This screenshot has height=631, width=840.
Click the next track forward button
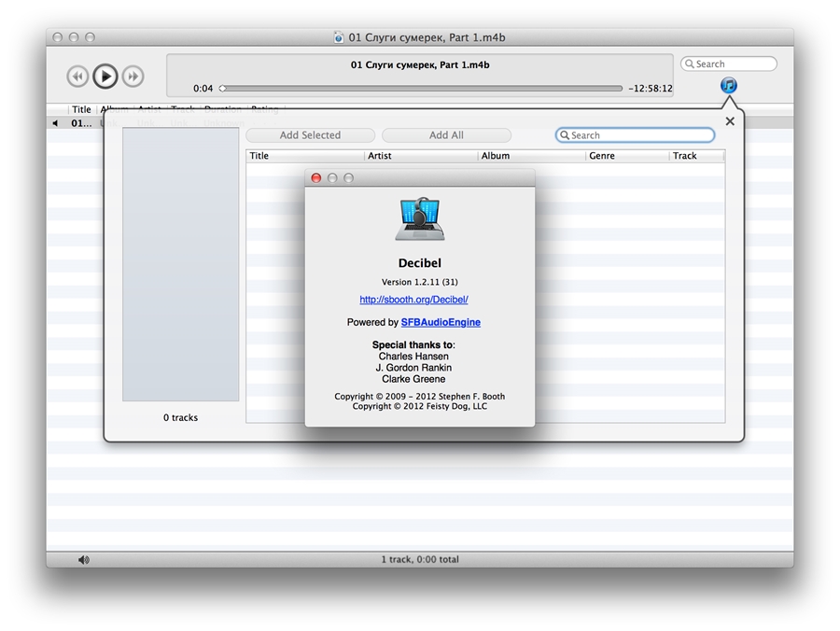pyautogui.click(x=133, y=77)
